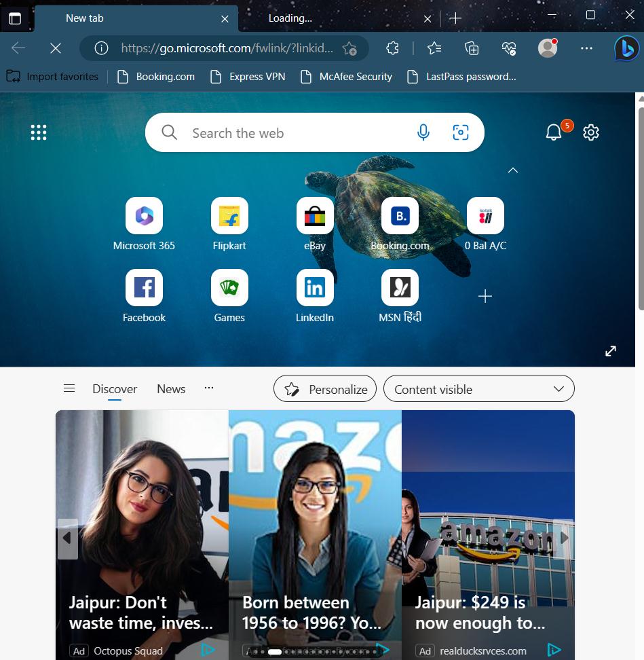Open the tab actions menu icon

tap(15, 18)
